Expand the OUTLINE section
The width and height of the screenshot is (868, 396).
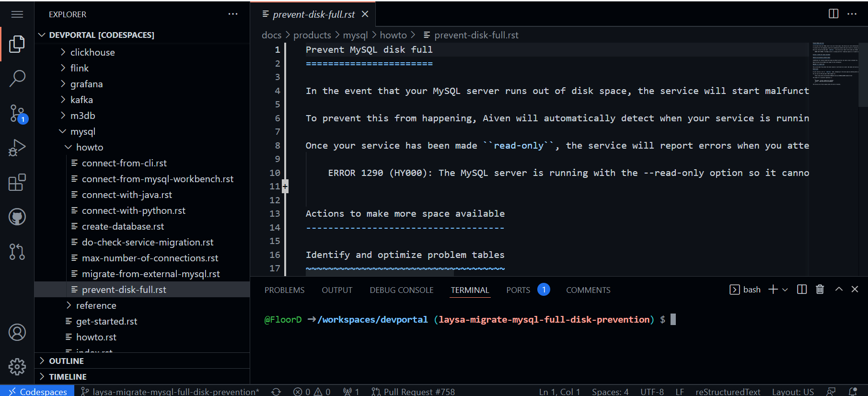[x=66, y=361]
